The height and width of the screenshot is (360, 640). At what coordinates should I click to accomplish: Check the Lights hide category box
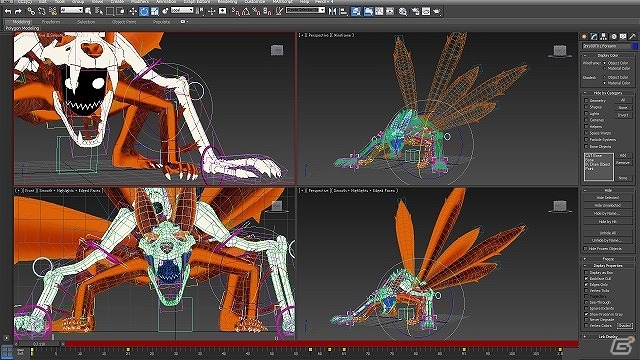tap(586, 113)
